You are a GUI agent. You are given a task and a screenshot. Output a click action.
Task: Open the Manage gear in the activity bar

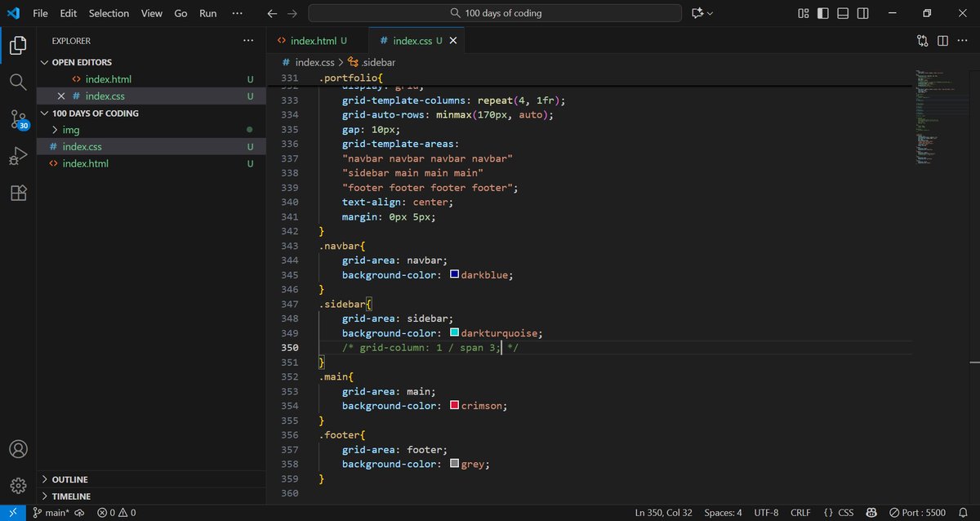[x=18, y=485]
